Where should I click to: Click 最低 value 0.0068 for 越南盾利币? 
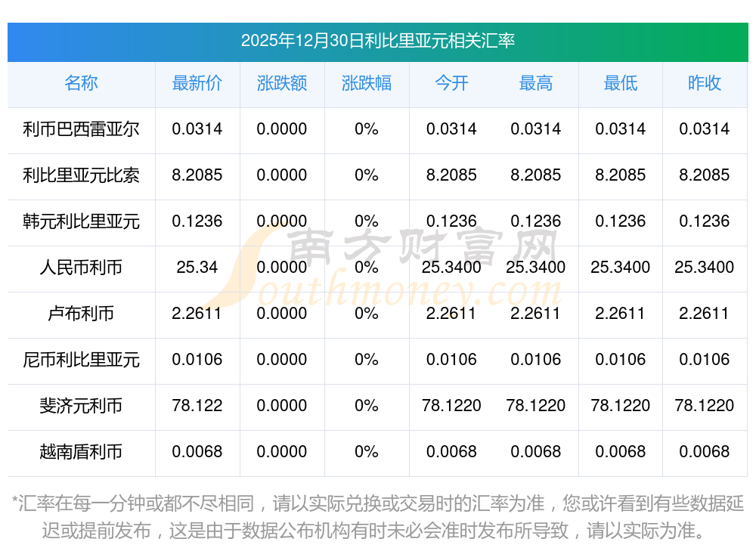click(621, 452)
